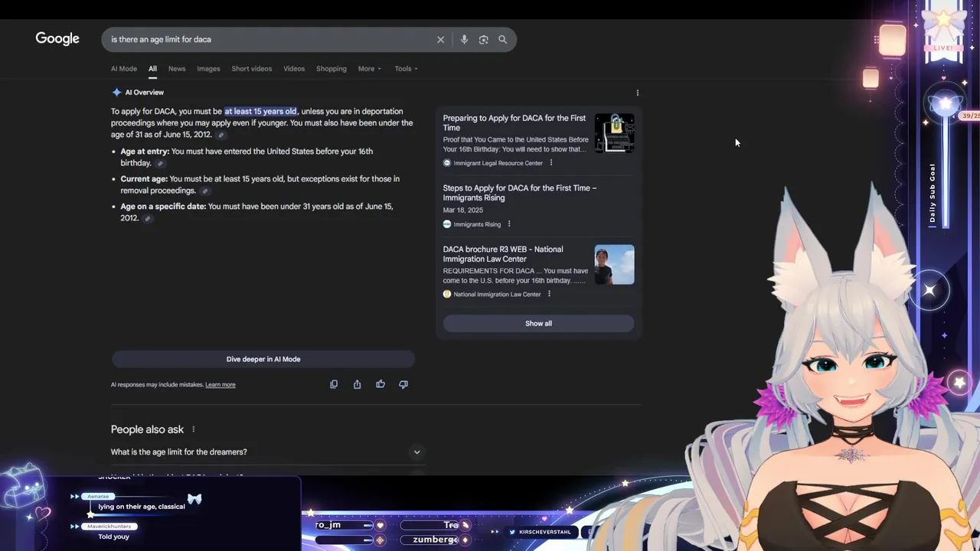
Task: Click National Immigration Law Center favicon
Action: click(x=447, y=294)
